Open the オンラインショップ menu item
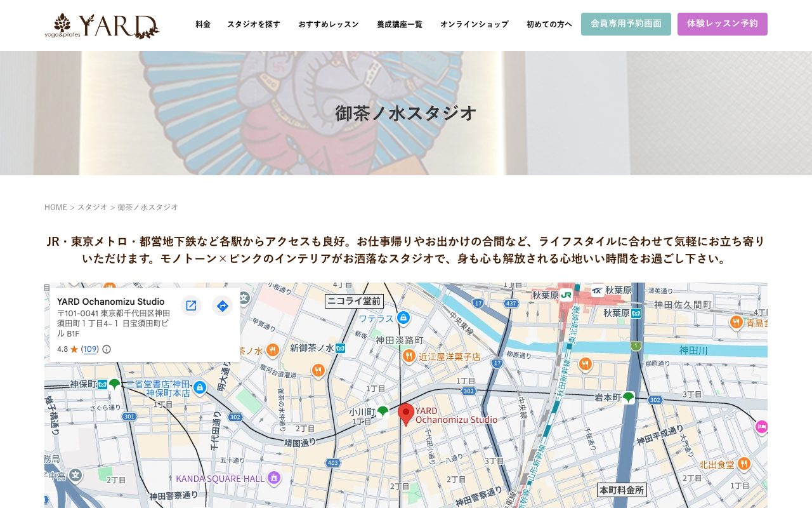 coord(475,24)
